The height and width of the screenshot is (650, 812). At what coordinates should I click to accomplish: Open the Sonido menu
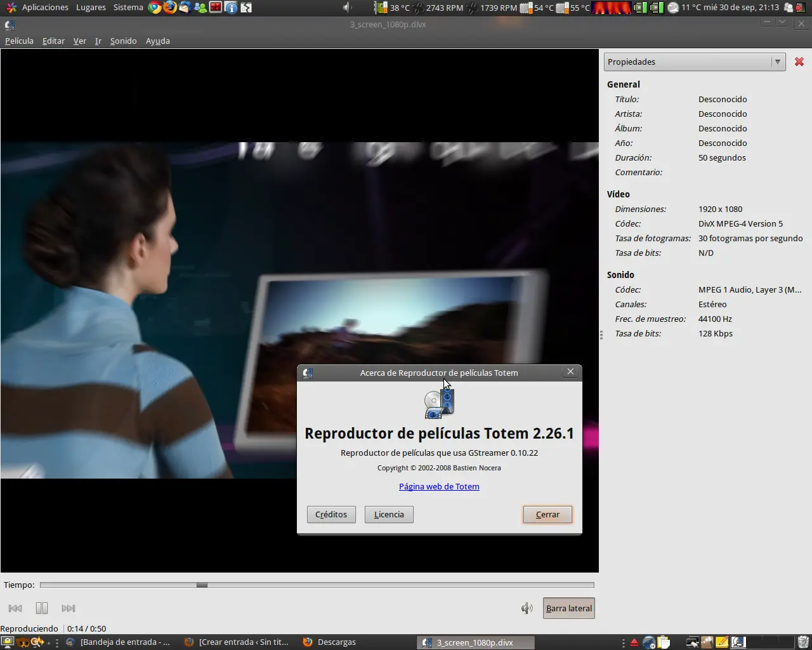point(123,41)
